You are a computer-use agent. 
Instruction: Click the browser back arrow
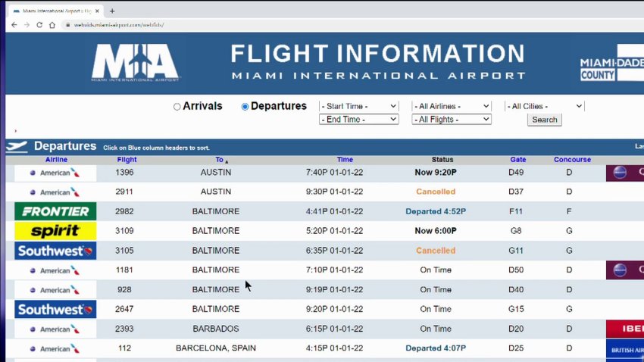pos(14,25)
